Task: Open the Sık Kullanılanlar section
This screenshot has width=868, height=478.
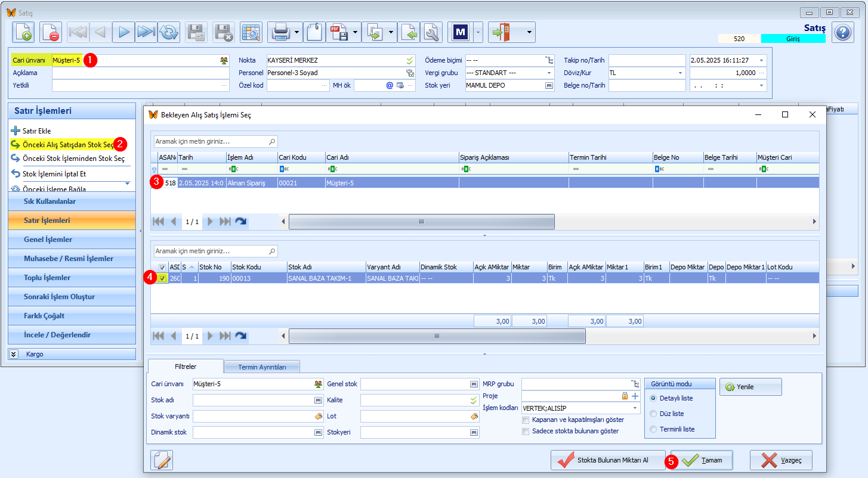Action: [x=72, y=201]
